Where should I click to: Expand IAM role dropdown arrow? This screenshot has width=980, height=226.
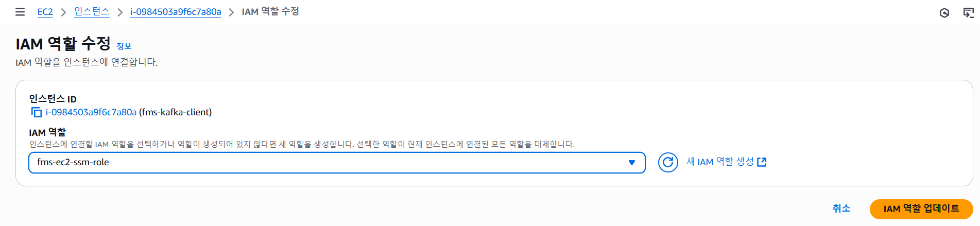pos(632,163)
